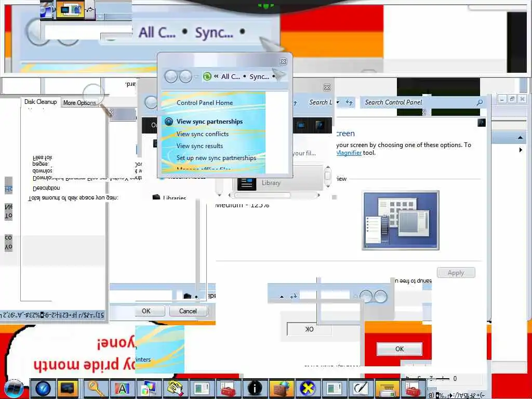Collapse panel using the up arrow expander
This screenshot has height=399, width=532.
[520, 137]
